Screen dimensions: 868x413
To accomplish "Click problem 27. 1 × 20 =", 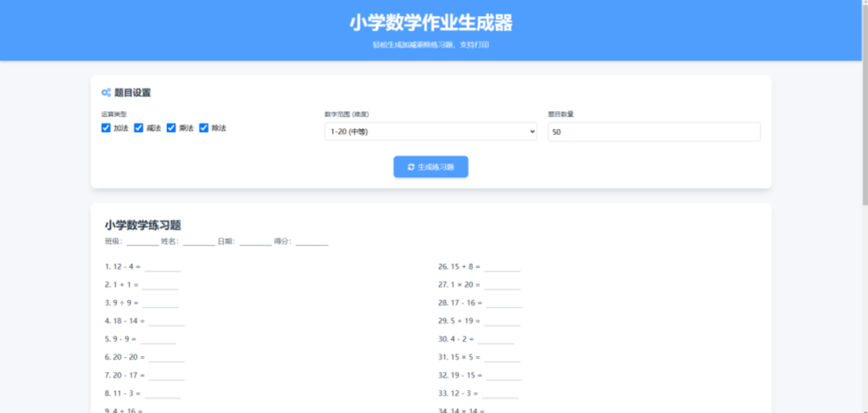I will (459, 285).
